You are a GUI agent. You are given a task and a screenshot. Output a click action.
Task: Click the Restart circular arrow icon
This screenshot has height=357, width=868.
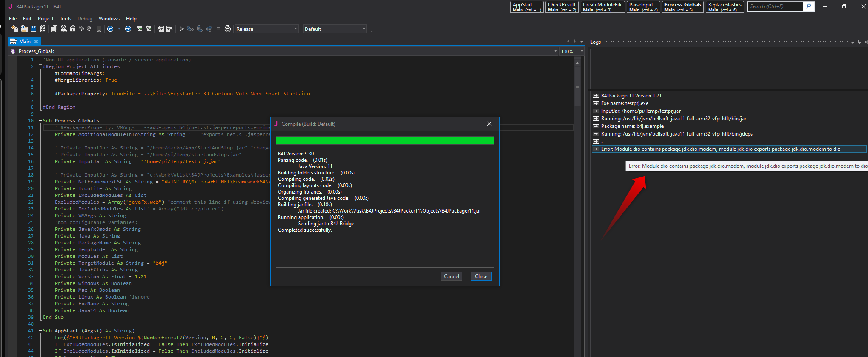tap(228, 29)
